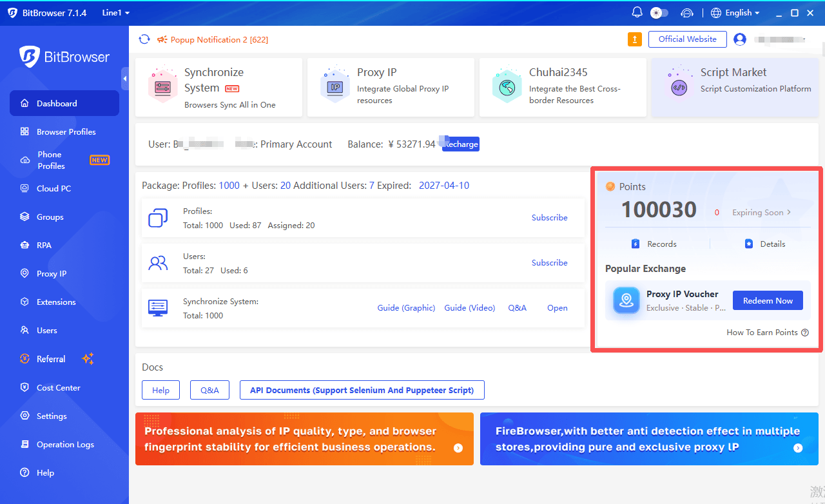
Task: Open Browser Profiles in the sidebar
Action: [64, 131]
